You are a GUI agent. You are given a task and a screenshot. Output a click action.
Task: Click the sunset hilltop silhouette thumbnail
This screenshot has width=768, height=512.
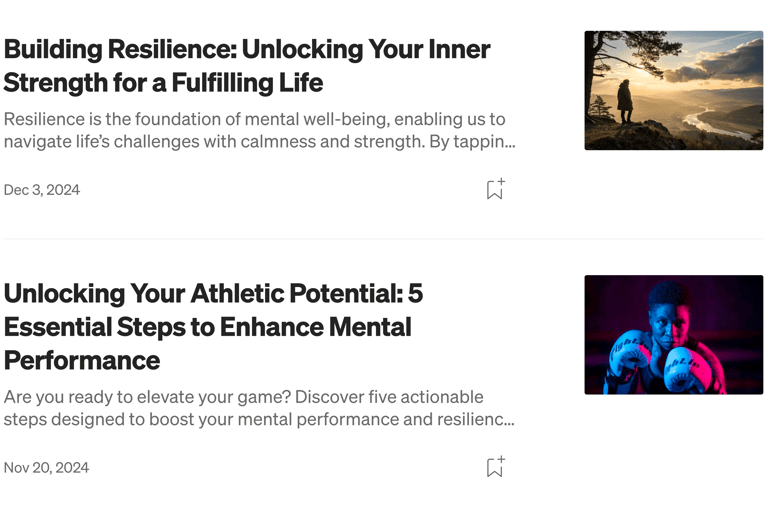[673, 90]
